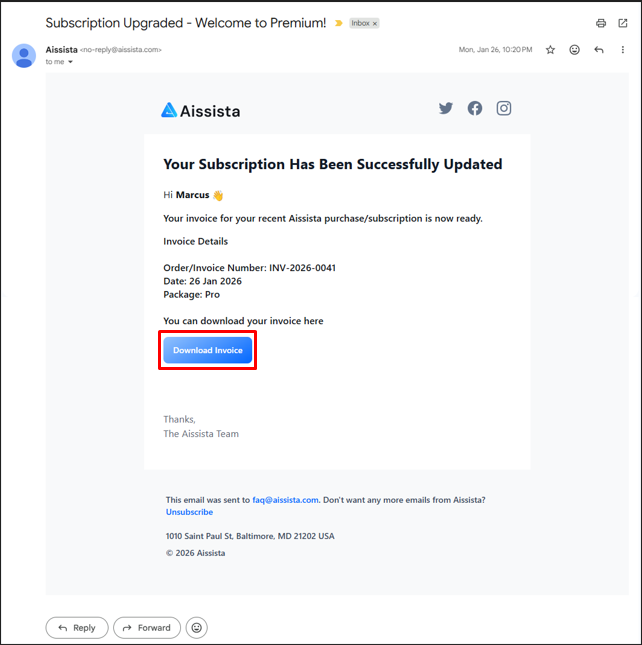Open Aissista Instagram page
The width and height of the screenshot is (642, 645).
tap(504, 108)
